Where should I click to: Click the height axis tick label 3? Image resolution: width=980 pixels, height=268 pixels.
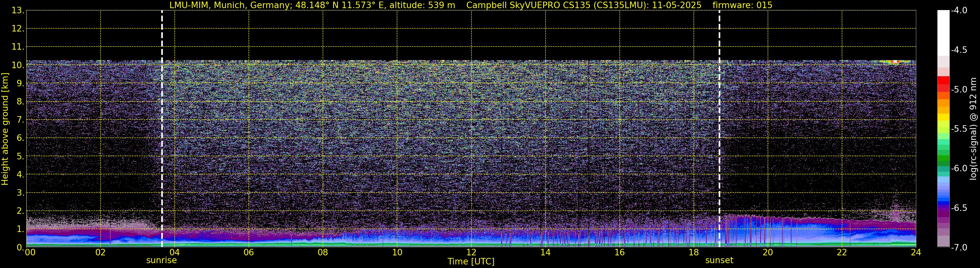20,193
